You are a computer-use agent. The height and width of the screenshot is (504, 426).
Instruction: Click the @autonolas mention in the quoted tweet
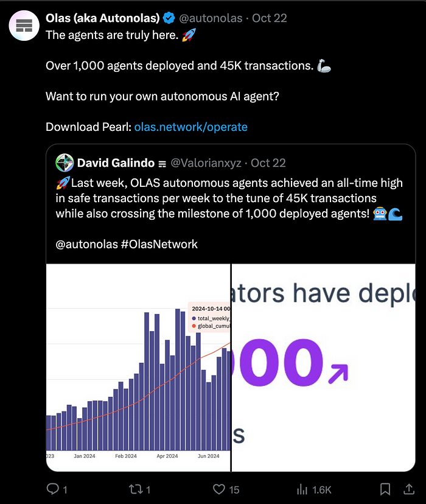84,243
